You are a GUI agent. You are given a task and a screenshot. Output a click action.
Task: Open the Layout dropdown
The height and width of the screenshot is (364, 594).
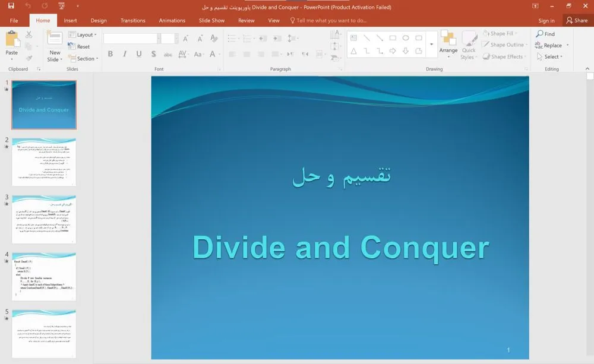pos(83,34)
